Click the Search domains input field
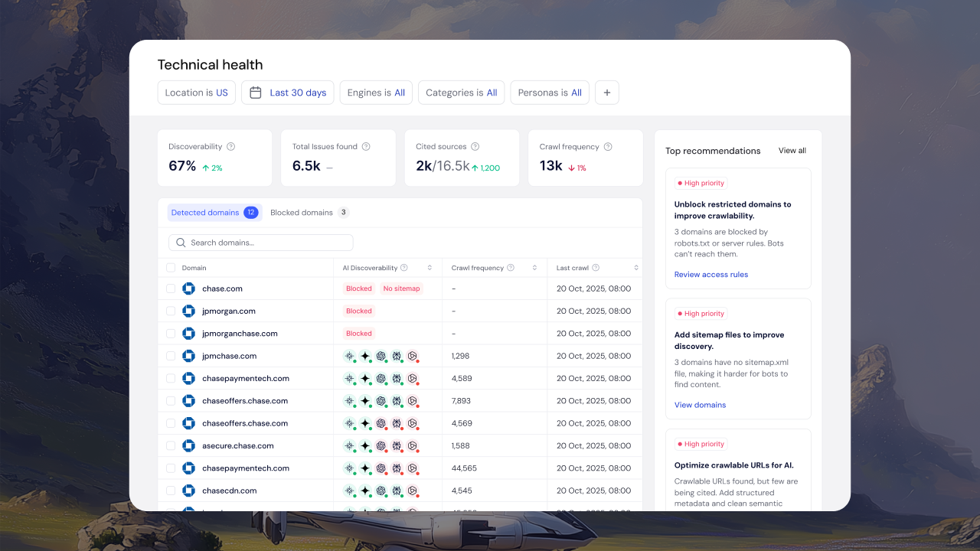The height and width of the screenshot is (551, 980). [x=261, y=243]
